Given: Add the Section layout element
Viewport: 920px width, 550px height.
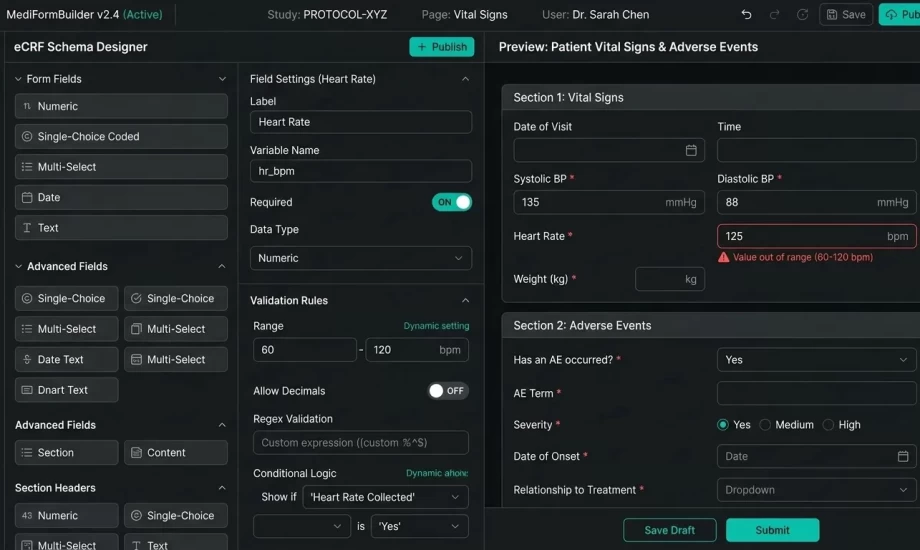Looking at the screenshot, I should (x=67, y=453).
